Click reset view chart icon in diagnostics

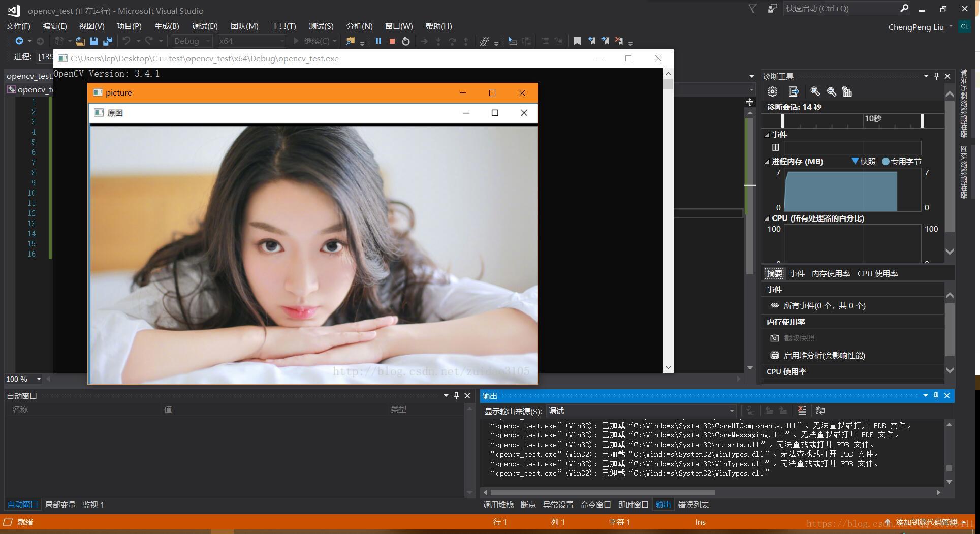[x=847, y=92]
